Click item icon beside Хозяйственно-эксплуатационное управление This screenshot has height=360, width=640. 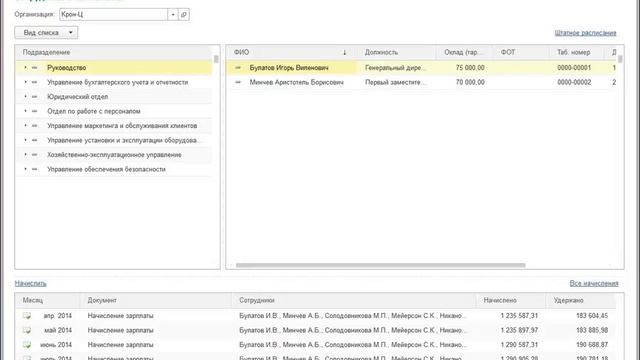[35, 155]
